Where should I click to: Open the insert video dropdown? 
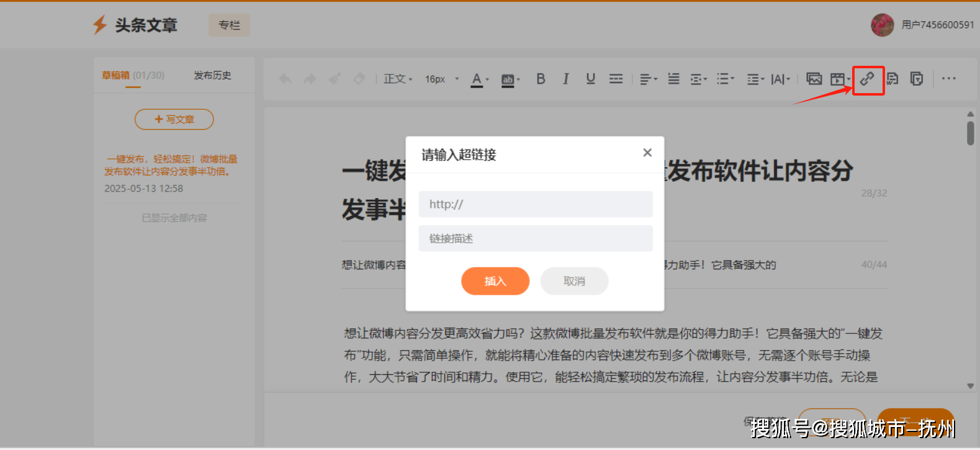click(840, 79)
